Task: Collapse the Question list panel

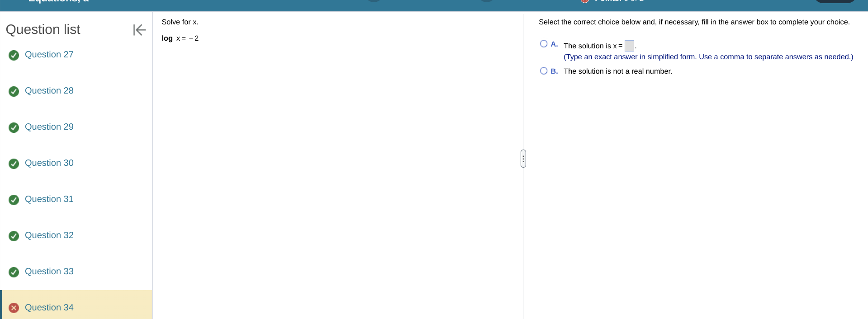Action: 139,30
